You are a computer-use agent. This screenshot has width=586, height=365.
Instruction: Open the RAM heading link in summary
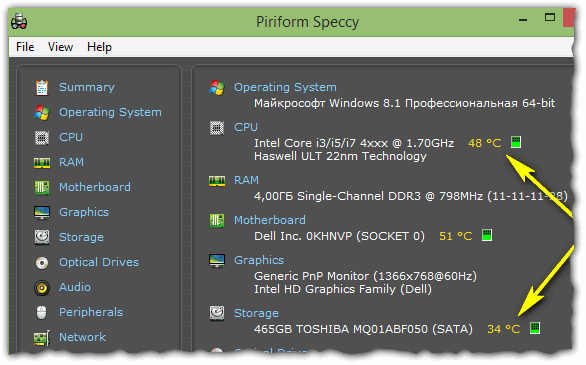[246, 180]
